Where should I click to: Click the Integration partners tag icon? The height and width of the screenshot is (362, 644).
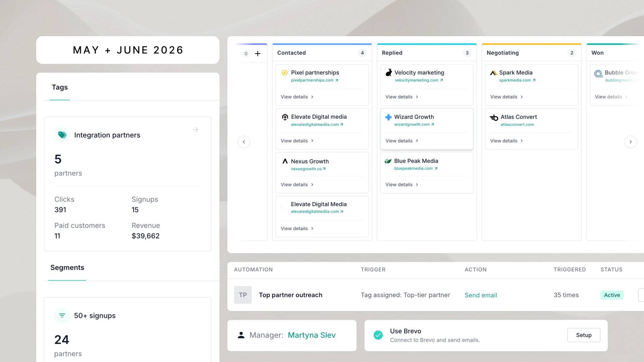tap(62, 135)
